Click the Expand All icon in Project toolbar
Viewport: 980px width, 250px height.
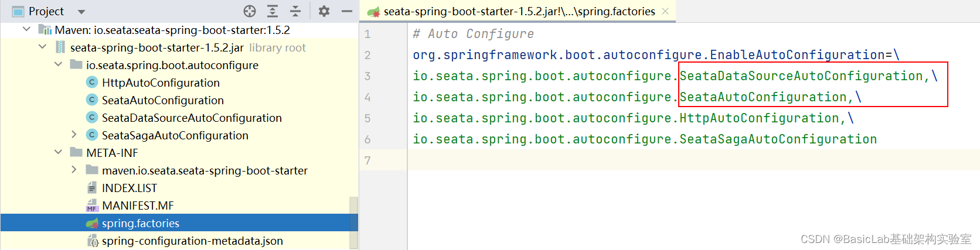point(273,11)
